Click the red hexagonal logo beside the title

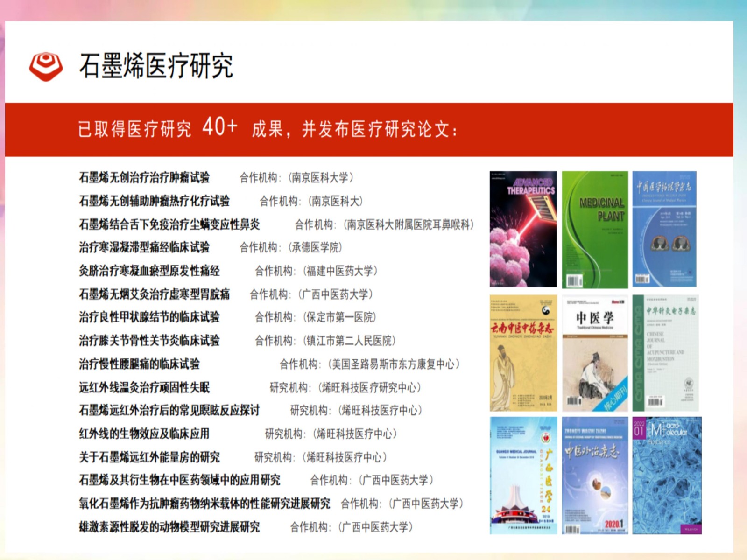pos(46,66)
